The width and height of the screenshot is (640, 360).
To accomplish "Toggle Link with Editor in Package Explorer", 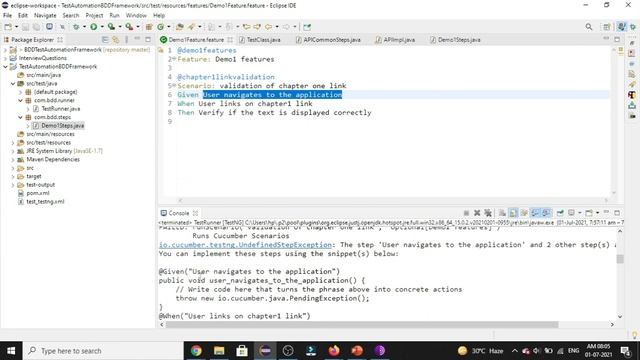I will click(x=116, y=40).
